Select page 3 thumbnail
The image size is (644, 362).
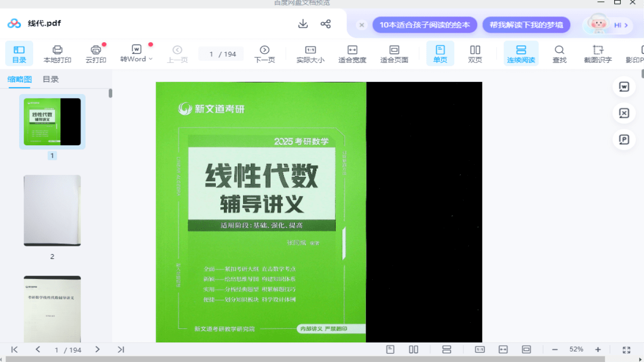[52, 309]
